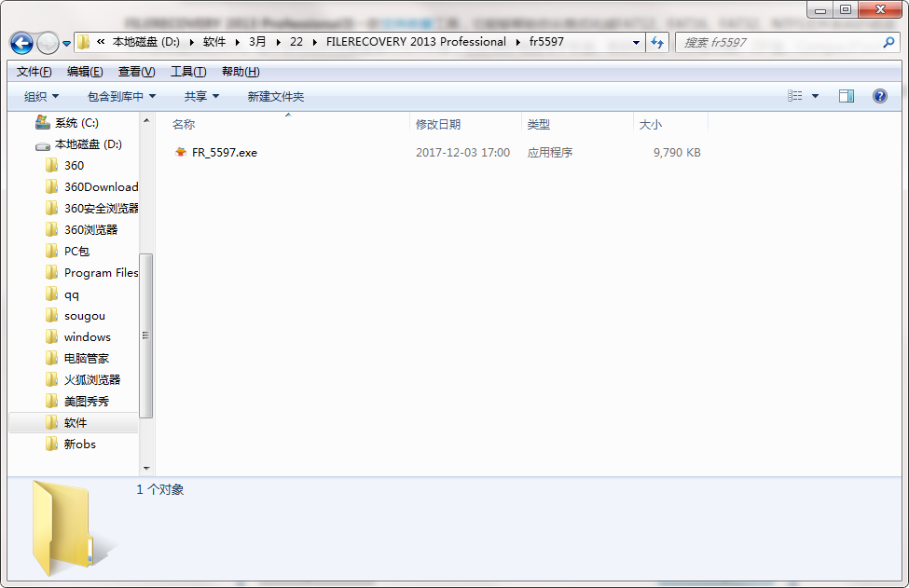Click the 本地磁盘 (D:) drive icon
The width and height of the screenshot is (909, 588).
coord(42,144)
